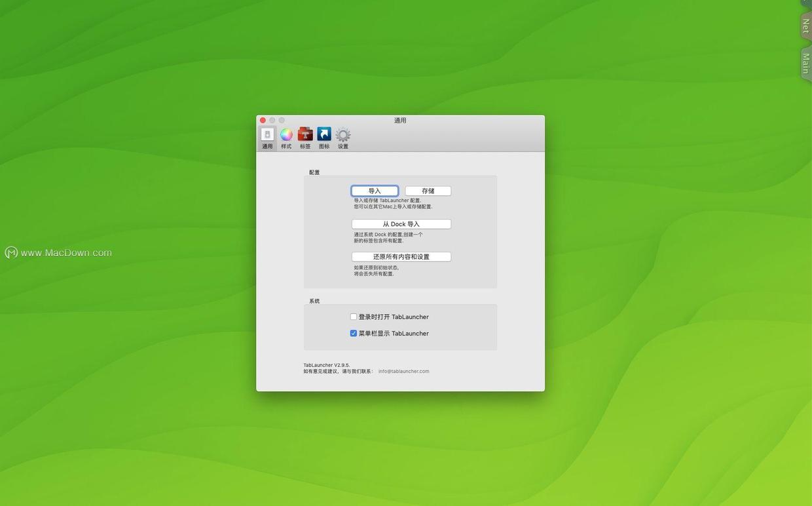Viewport: 812px width, 506px height.
Task: Click the TabLauncher V2.9.5. version text
Action: (x=327, y=365)
